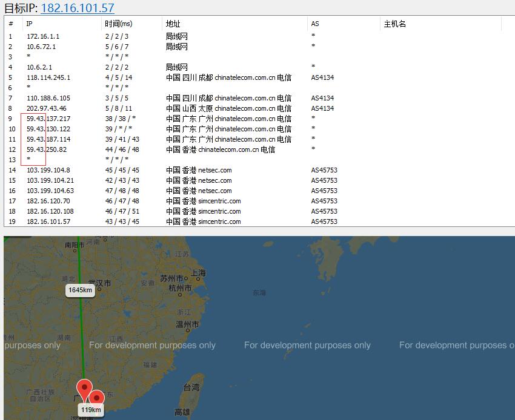Select hop 12 IP 59.43.250.82
Image resolution: width=515 pixels, height=420 pixels.
(47, 149)
